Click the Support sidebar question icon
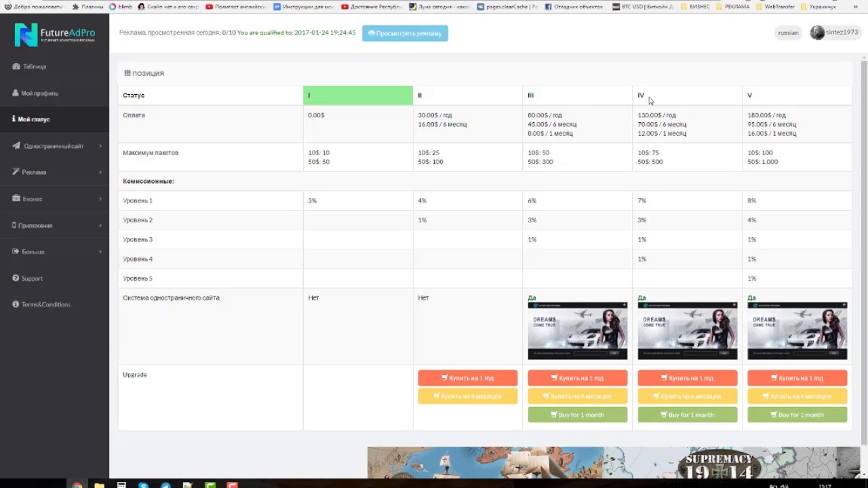Viewport: 868px width, 488px height. (16, 278)
